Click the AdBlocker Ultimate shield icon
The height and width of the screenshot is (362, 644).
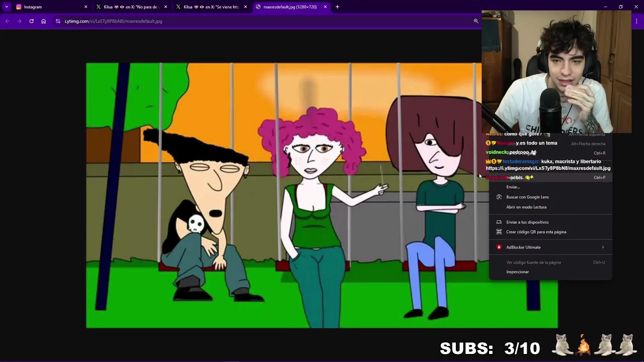pyautogui.click(x=499, y=247)
